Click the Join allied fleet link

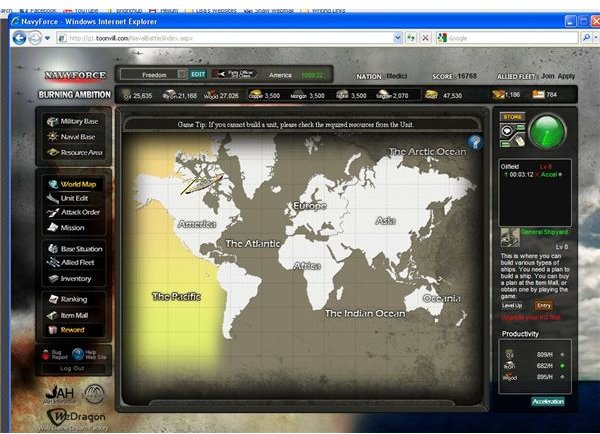[x=547, y=76]
